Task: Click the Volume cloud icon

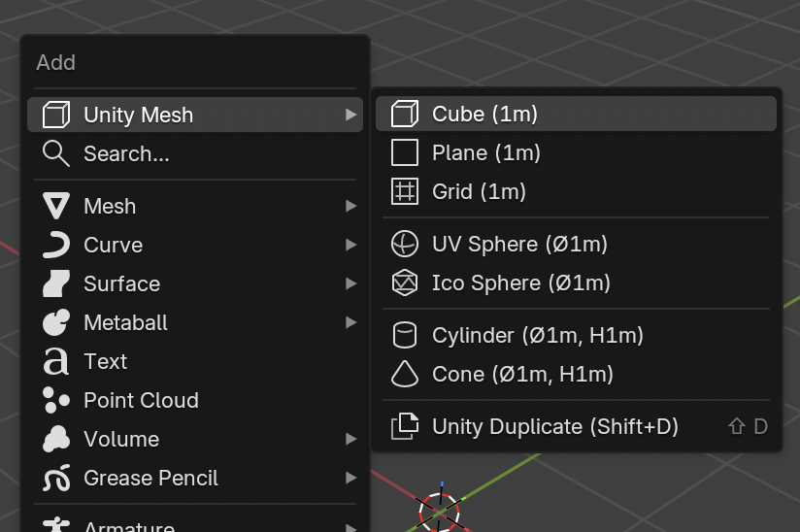Action: pos(56,439)
